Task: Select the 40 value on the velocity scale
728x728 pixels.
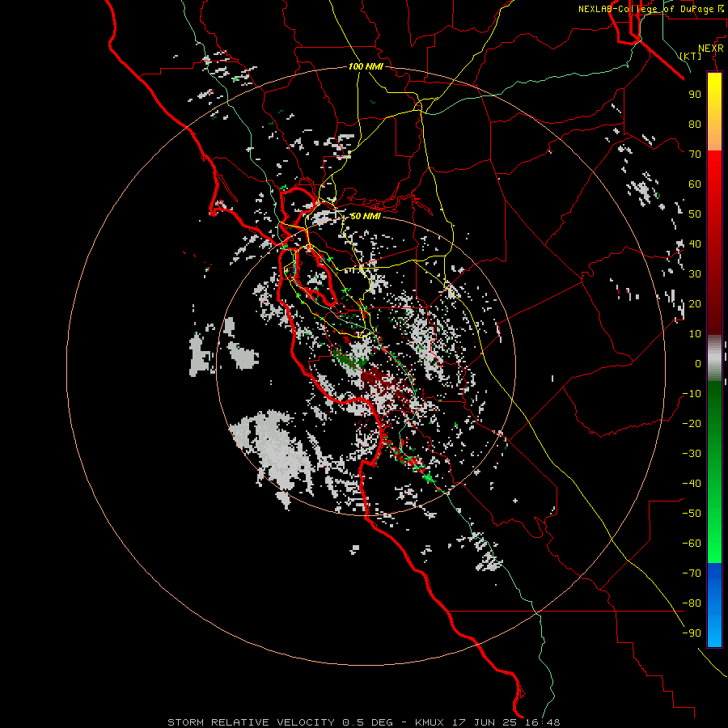Action: (x=695, y=243)
